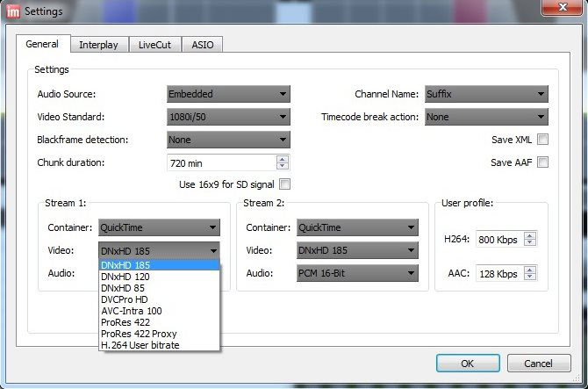Toggle Use 16x9 for SD signal

tap(284, 184)
